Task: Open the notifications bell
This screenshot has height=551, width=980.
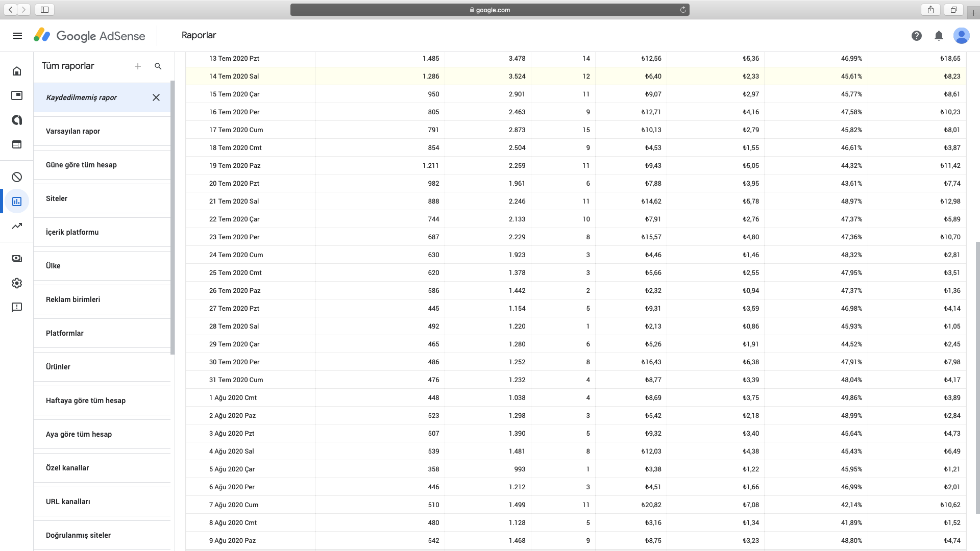Action: pos(939,36)
